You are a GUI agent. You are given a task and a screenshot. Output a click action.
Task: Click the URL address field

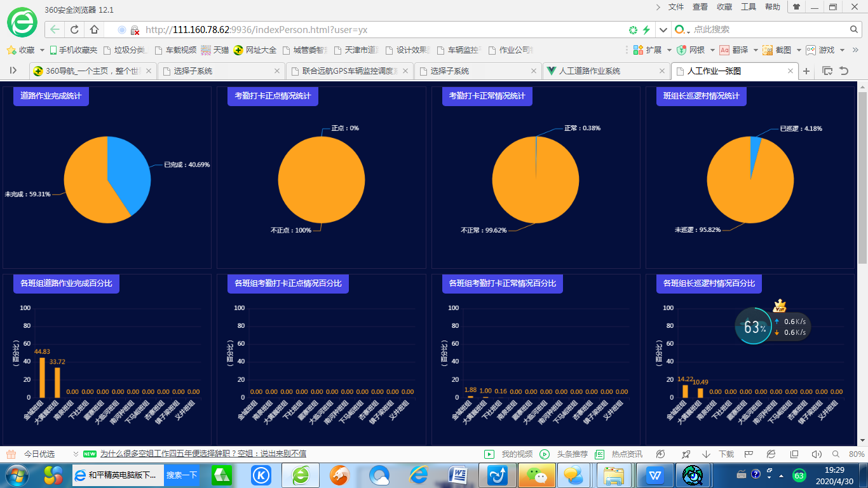(381, 30)
